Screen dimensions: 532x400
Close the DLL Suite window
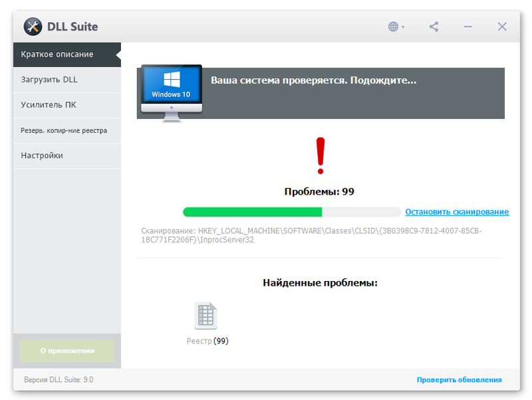click(x=502, y=27)
